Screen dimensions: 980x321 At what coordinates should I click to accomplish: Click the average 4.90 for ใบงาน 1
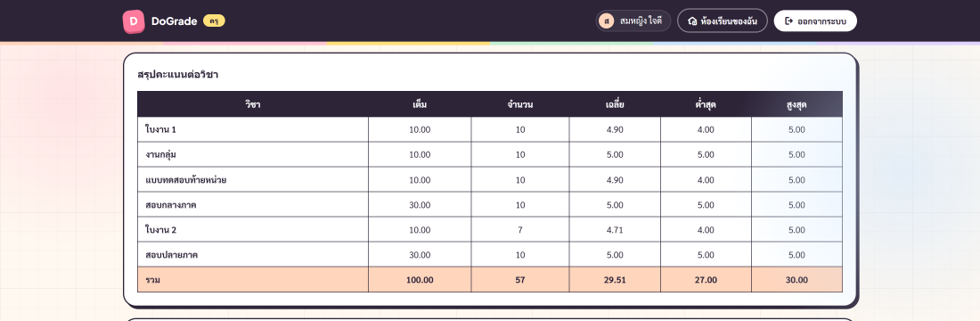coord(615,129)
